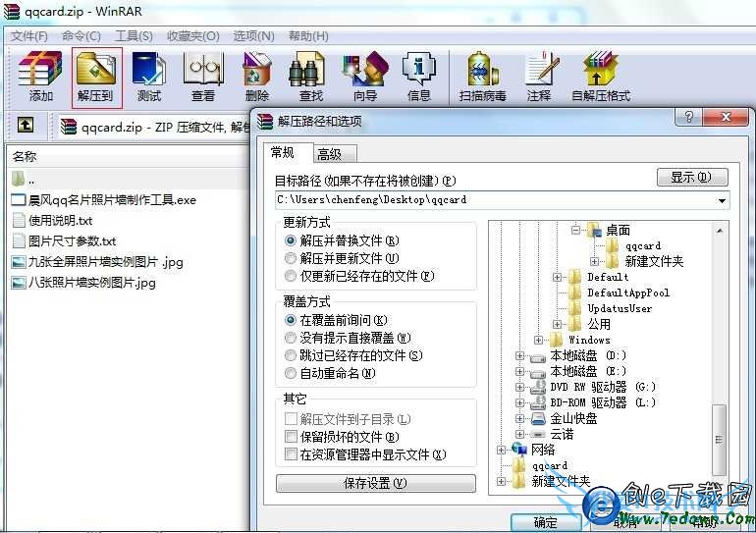
Task: Open the 向导 (Wizard) toolbar icon
Action: click(x=365, y=78)
